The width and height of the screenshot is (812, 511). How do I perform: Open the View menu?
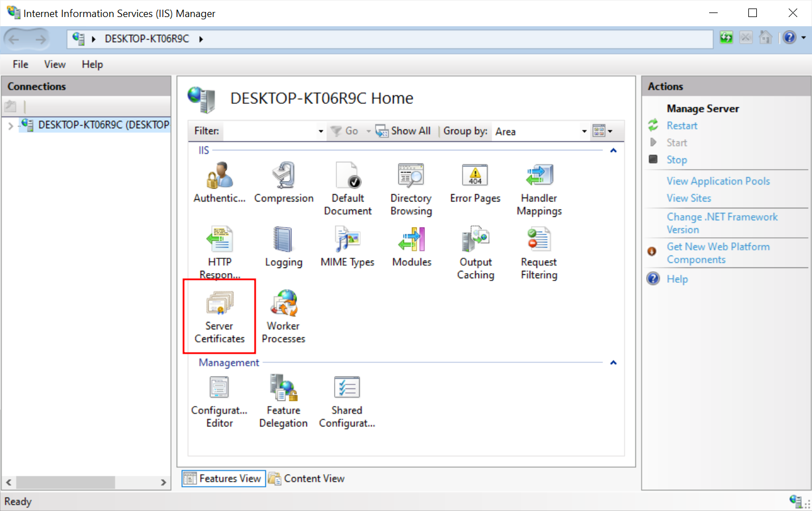[x=55, y=64]
